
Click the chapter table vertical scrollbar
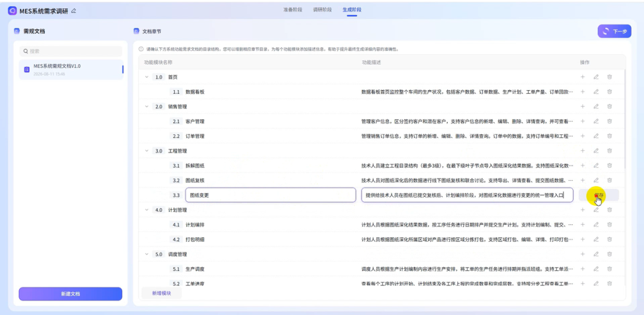coord(625,119)
